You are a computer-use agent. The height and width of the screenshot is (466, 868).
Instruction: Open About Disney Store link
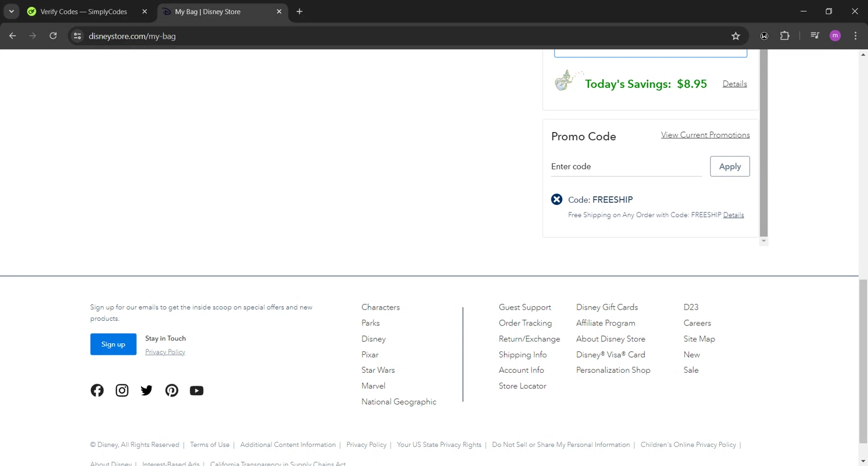pyautogui.click(x=610, y=339)
